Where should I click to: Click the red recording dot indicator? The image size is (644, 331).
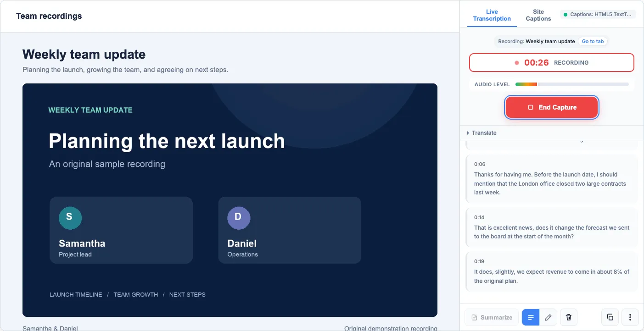point(517,63)
